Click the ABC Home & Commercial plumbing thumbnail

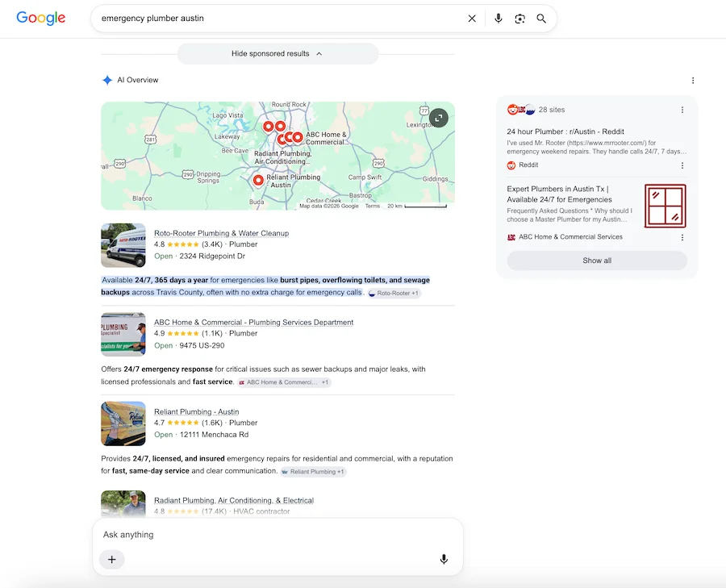[123, 334]
